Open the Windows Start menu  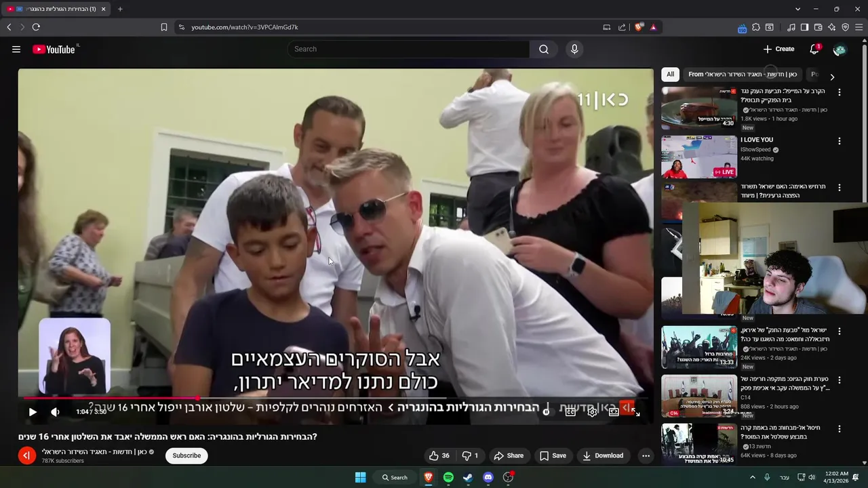[x=361, y=477]
